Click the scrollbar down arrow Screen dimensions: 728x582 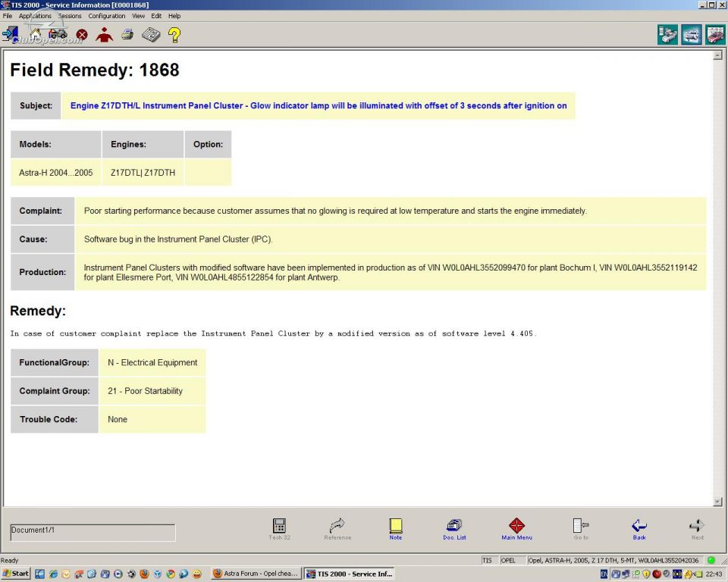(718, 501)
